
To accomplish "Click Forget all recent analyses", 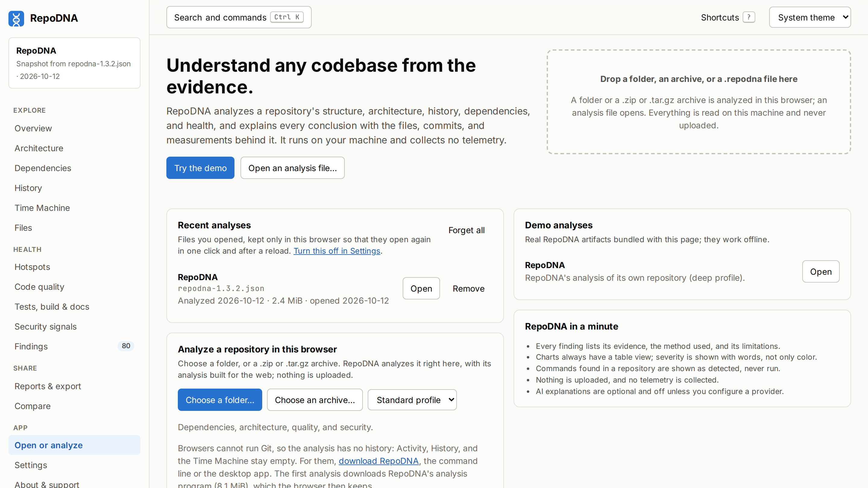I will click(466, 230).
